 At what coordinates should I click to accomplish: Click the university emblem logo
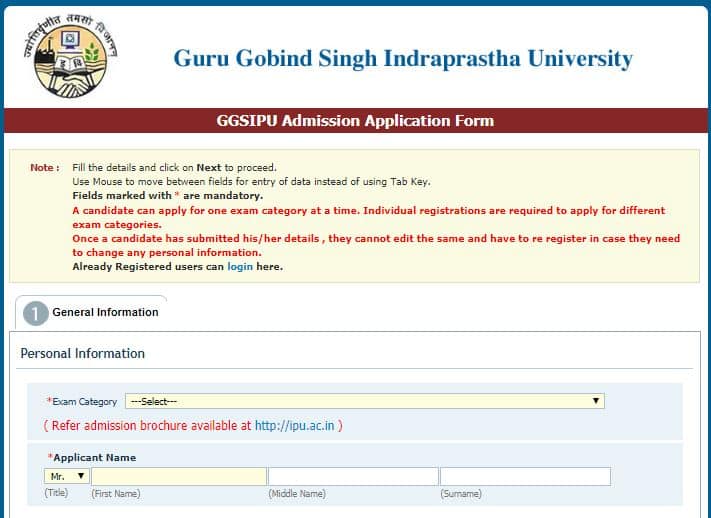pyautogui.click(x=71, y=56)
